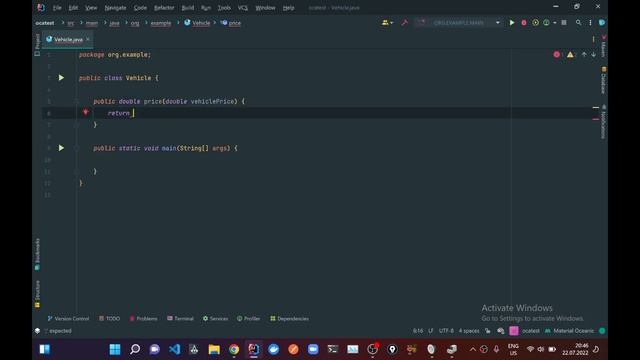This screenshot has width=640, height=360.
Task: Close the Vehicle.java tab
Action: 88,39
